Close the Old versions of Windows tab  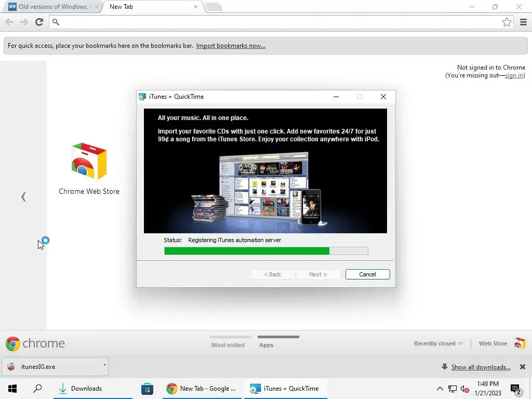pos(96,7)
